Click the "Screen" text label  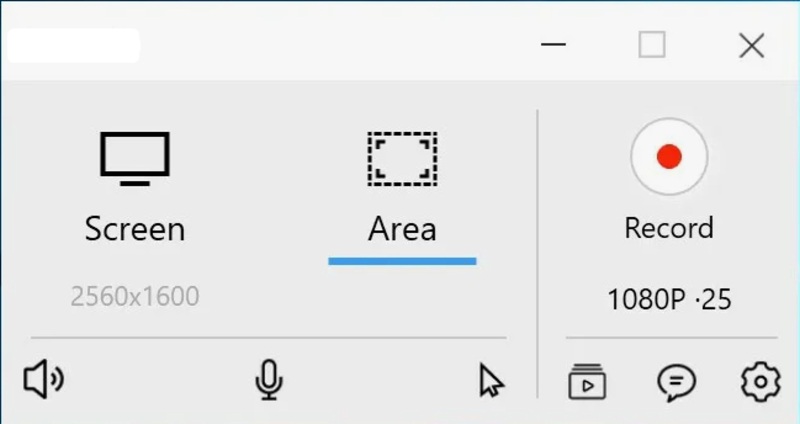coord(135,229)
